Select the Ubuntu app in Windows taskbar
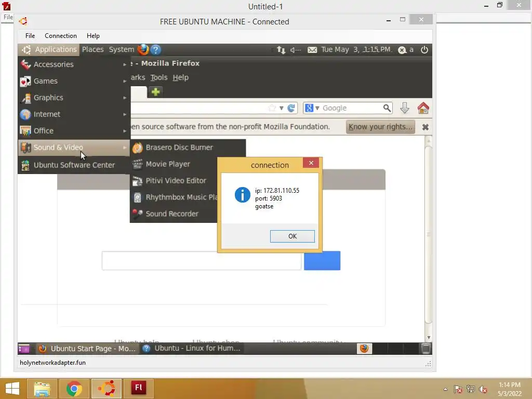This screenshot has width=532, height=399. [x=107, y=389]
